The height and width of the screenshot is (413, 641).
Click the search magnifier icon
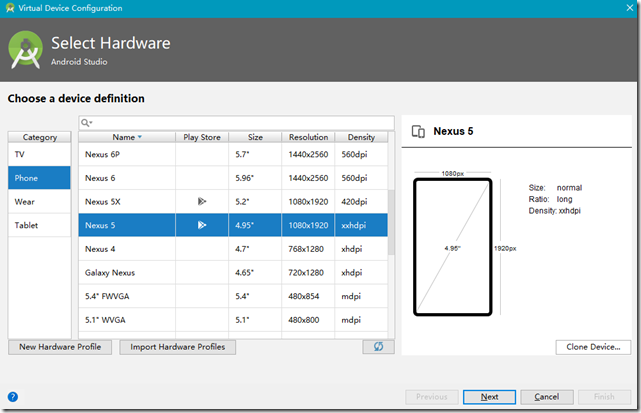tap(86, 123)
